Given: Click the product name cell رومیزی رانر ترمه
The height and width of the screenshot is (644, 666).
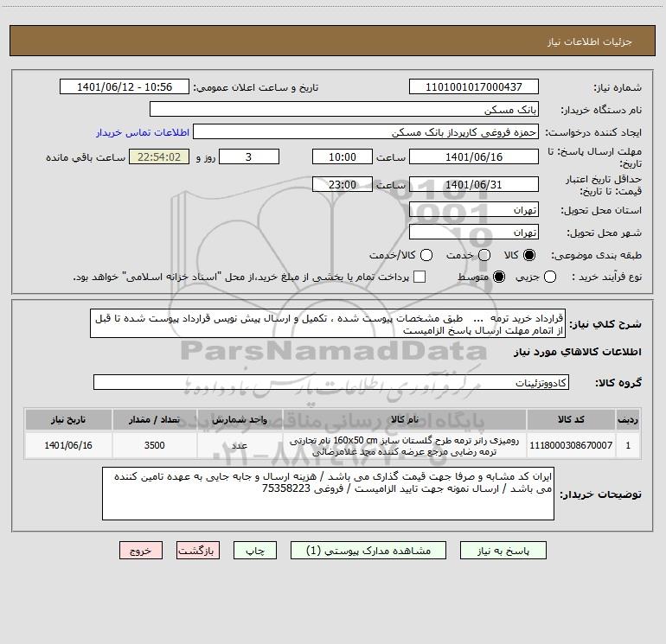Looking at the screenshot, I should click(x=405, y=446).
